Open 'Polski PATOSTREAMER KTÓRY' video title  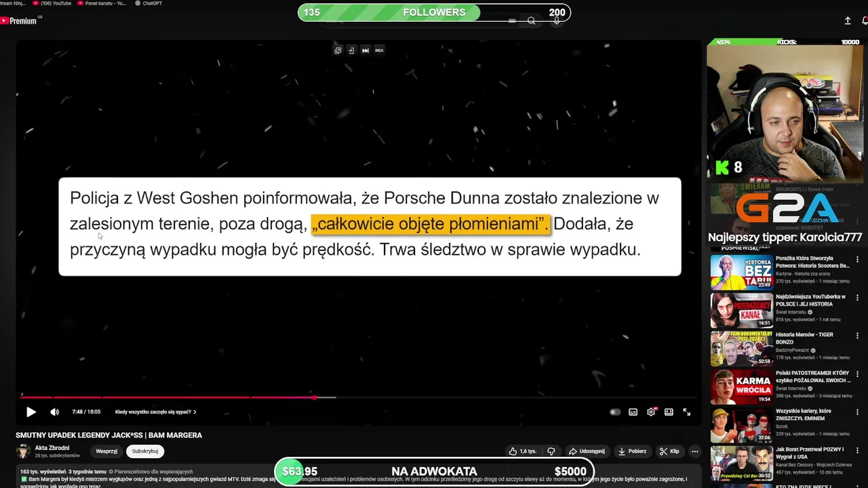click(x=812, y=377)
